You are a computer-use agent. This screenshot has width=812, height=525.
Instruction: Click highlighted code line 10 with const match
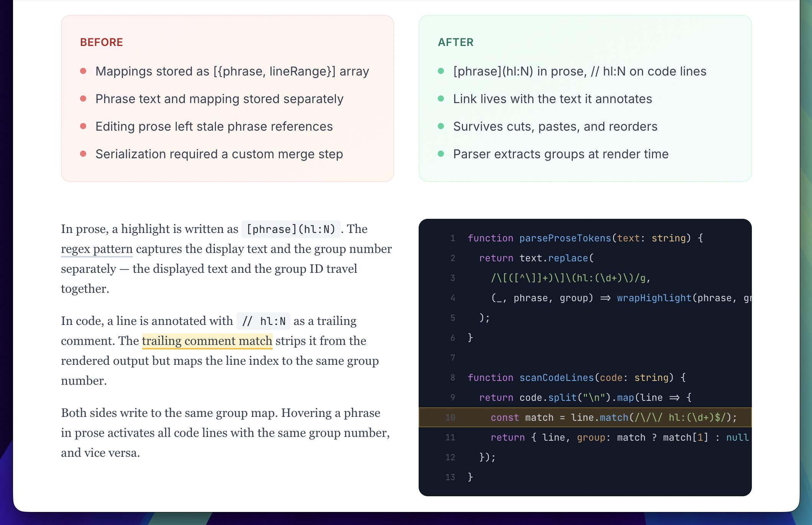(613, 417)
